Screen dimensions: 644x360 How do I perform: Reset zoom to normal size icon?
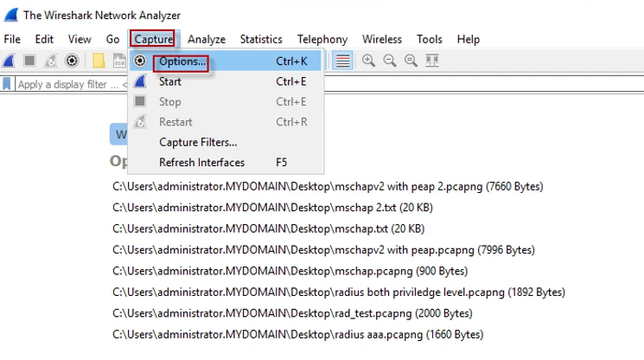click(411, 61)
